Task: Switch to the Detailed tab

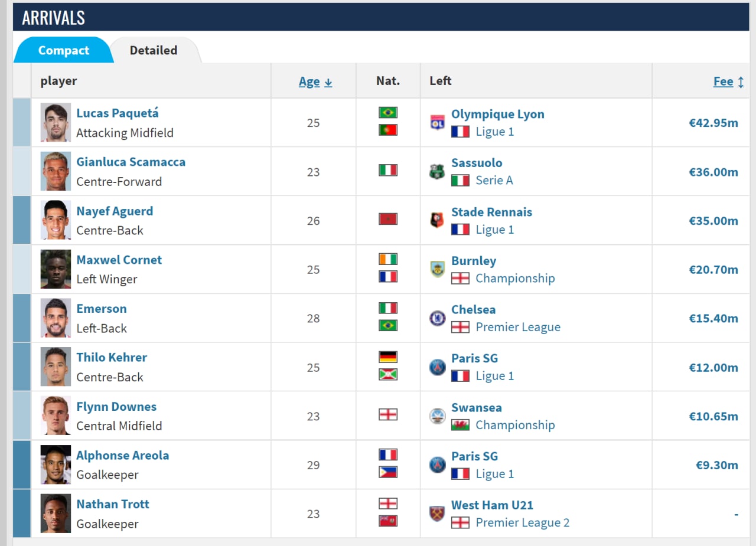Action: pos(154,50)
